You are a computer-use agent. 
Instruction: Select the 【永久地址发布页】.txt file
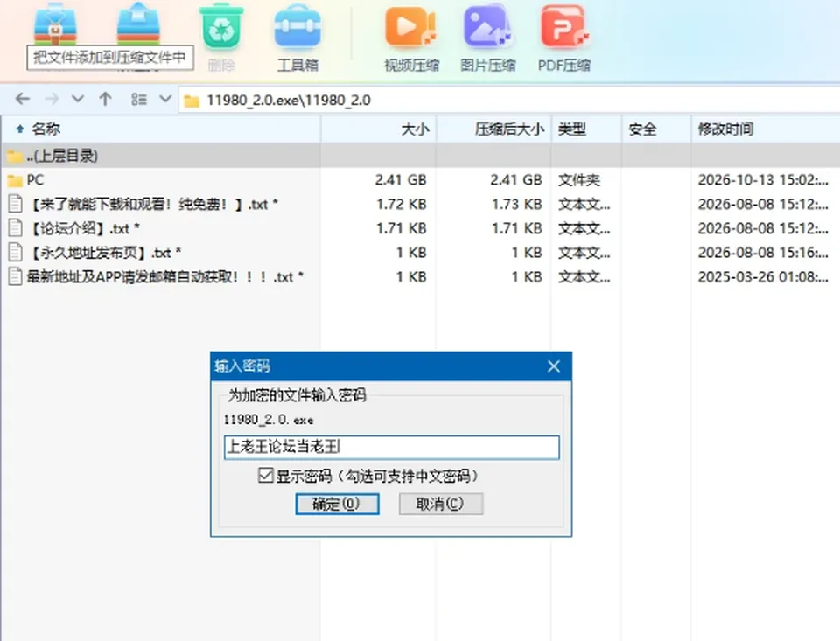point(420,253)
